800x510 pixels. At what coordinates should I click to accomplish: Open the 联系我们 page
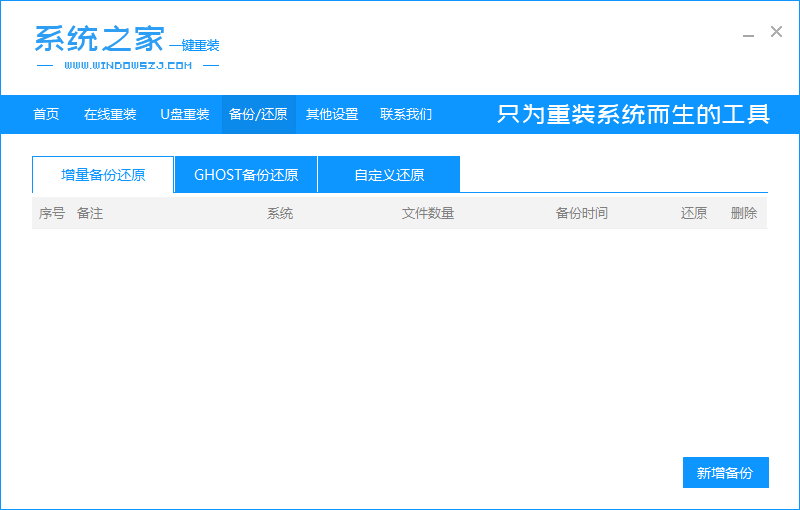click(406, 114)
